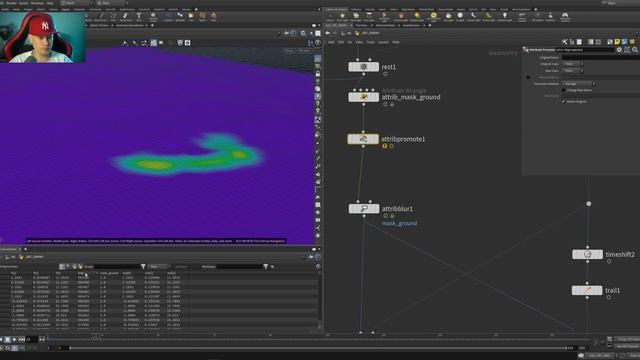Screen dimensions: 640x360
Task: Open the Lights and Cameras shelf tab
Action: [x=337, y=9]
